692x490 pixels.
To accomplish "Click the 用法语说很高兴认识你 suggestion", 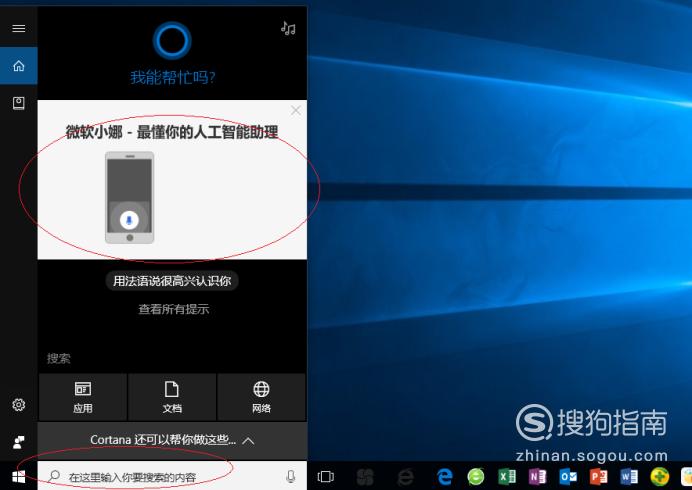I will click(x=172, y=281).
